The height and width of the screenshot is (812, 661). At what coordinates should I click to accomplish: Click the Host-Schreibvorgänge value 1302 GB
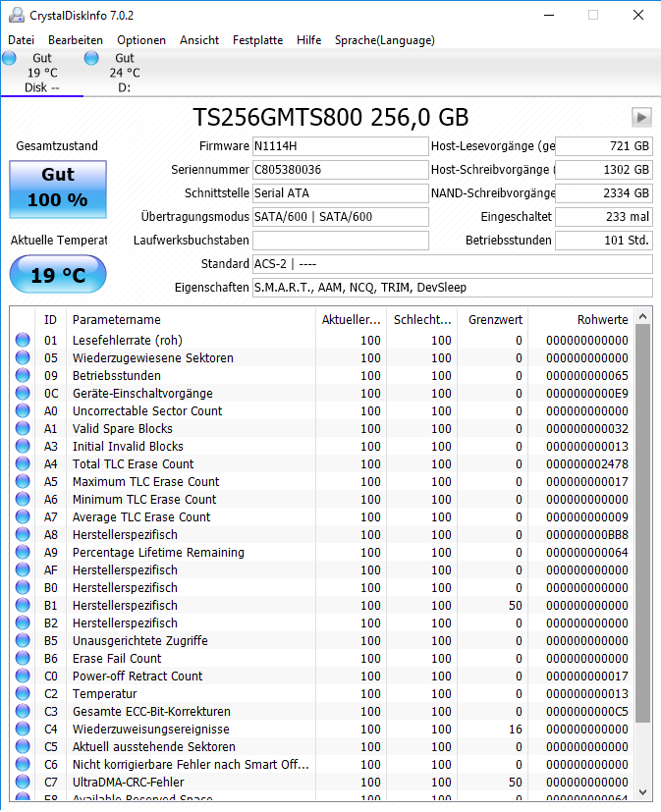tap(603, 169)
